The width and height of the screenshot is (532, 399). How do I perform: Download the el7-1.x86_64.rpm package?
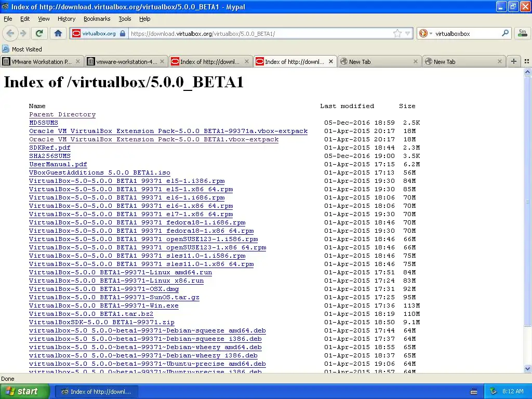[131, 214]
